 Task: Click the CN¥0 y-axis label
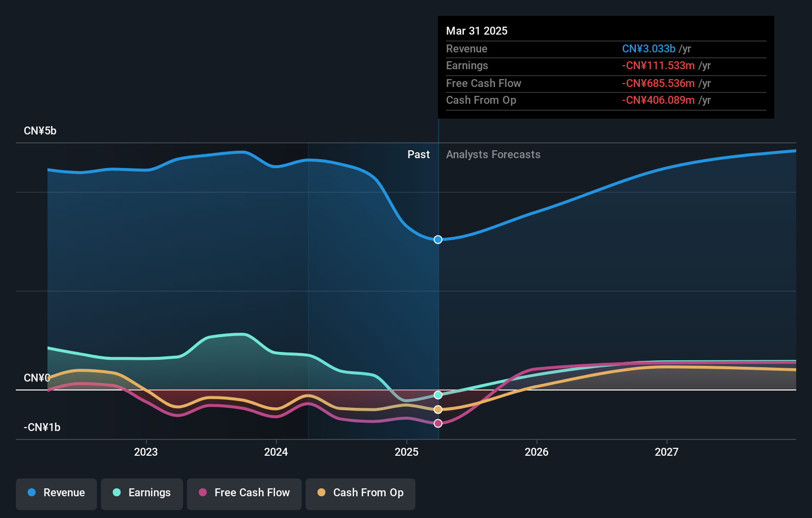(37, 378)
